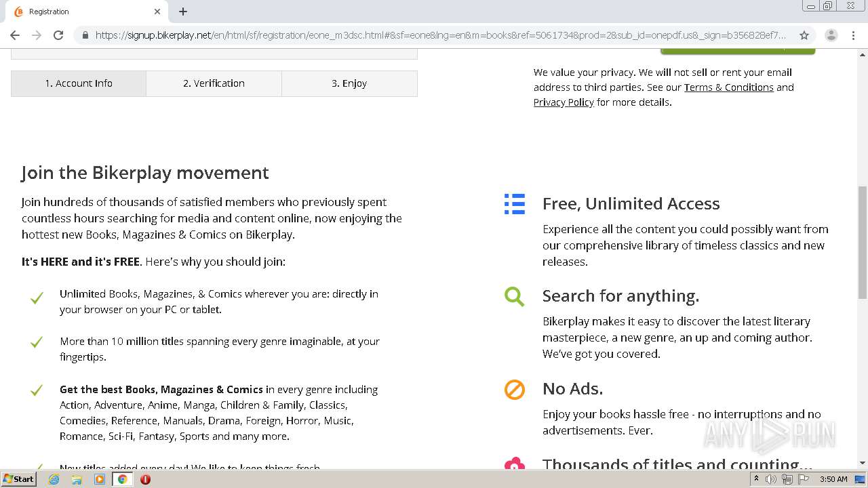Click the Show desktop button
868x488 pixels.
click(861, 479)
